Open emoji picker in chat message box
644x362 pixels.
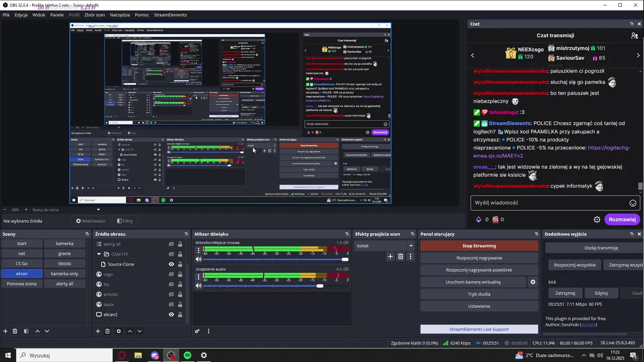[633, 203]
